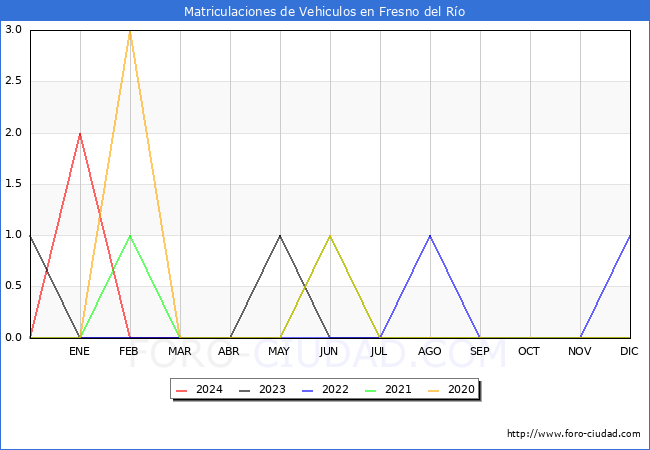Click the 1.5 y-axis value
This screenshot has height=450, width=650.
(x=13, y=184)
